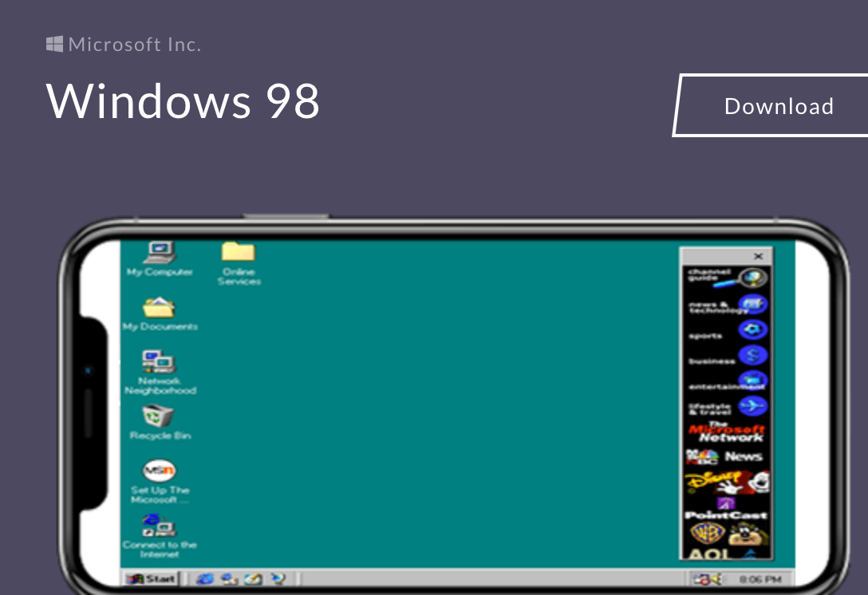Click the Start button on taskbar
This screenshot has width=868, height=595.
pyautogui.click(x=151, y=579)
